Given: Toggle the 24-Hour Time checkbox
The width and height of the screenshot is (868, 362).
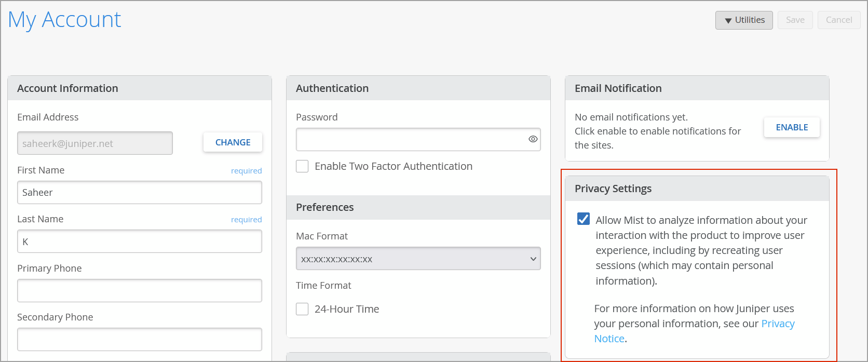Looking at the screenshot, I should [302, 309].
